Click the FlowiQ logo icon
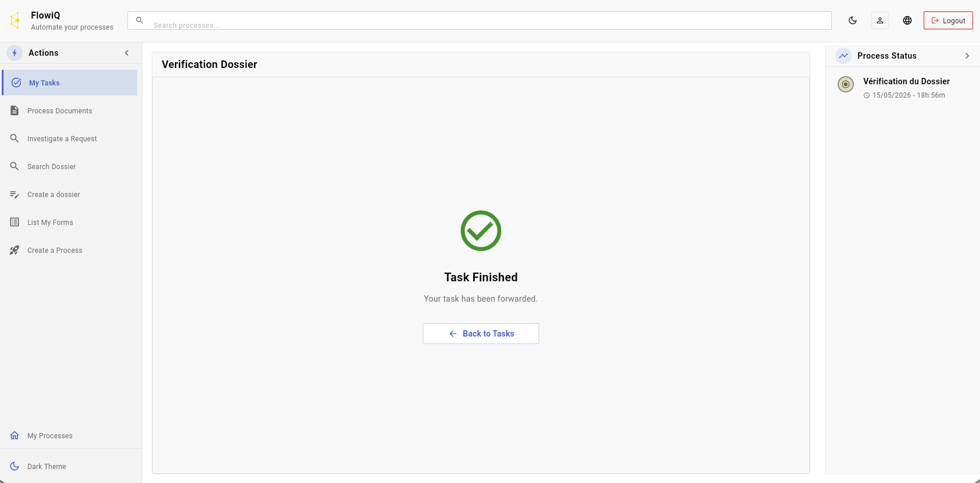 [x=15, y=20]
